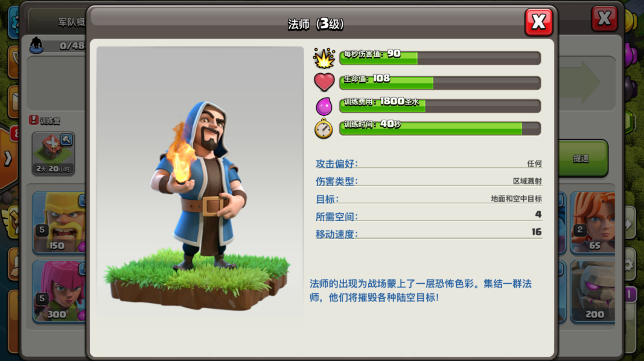The image size is (644, 361).
Task: Close the Wizard info popup
Action: 538,22
